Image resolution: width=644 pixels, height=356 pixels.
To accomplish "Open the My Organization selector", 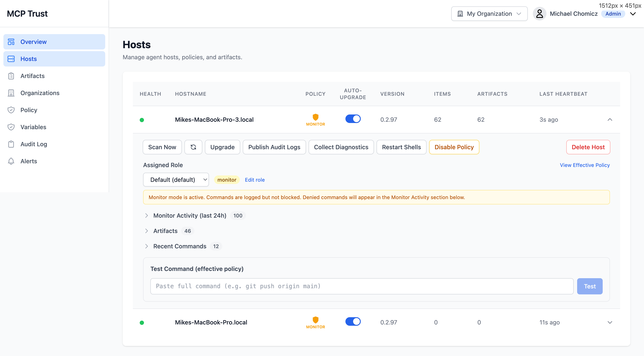I will pyautogui.click(x=489, y=13).
